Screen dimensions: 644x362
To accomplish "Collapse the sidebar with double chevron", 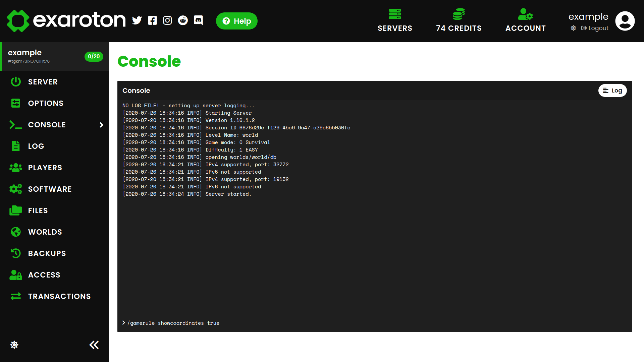I will 94,345.
